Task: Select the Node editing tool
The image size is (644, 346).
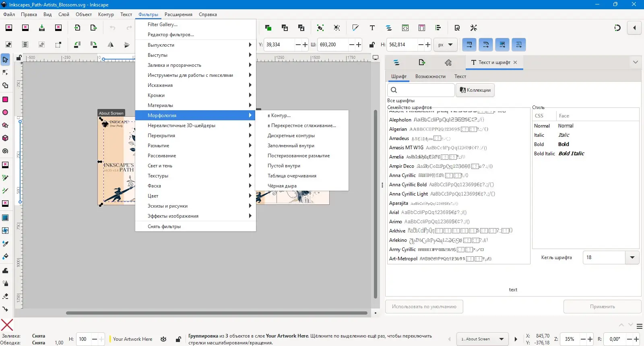Action: click(x=5, y=72)
